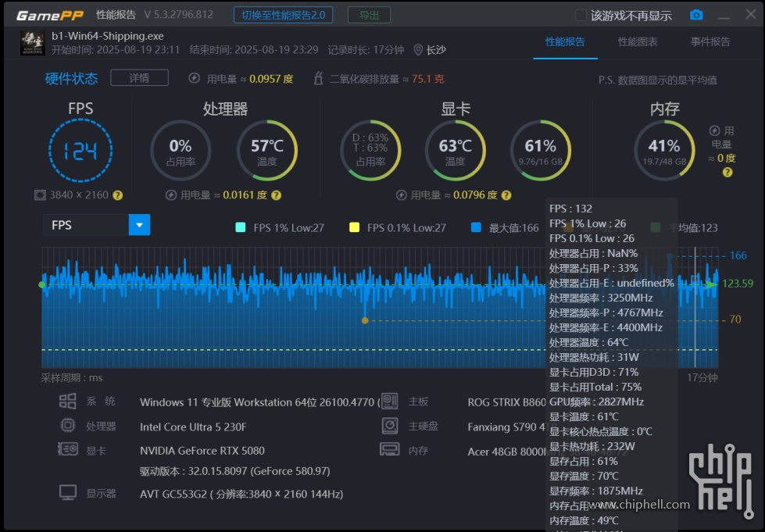Click the memory 41% 19.7/48 GB gauge

pos(664,151)
